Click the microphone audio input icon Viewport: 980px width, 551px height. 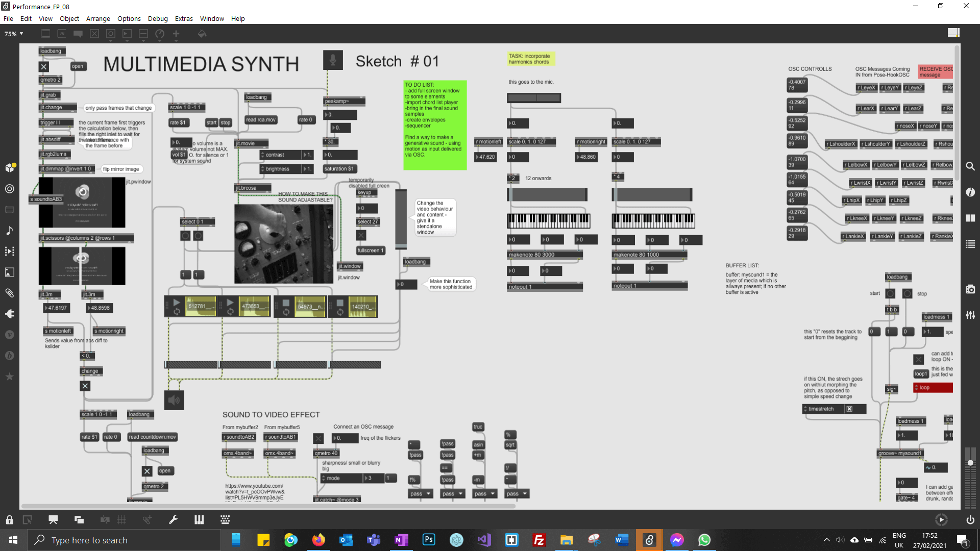coord(333,60)
